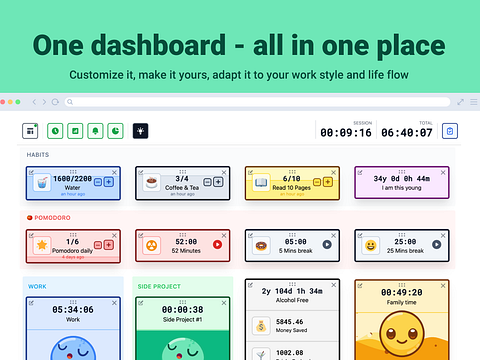480x360 pixels.
Task: Edit the Water habit card
Action: click(31, 172)
